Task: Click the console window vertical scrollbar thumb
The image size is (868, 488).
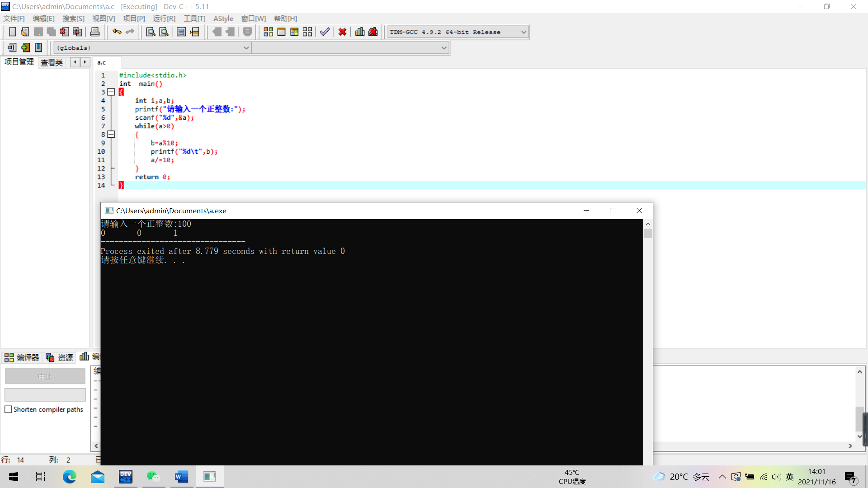Action: click(x=648, y=234)
